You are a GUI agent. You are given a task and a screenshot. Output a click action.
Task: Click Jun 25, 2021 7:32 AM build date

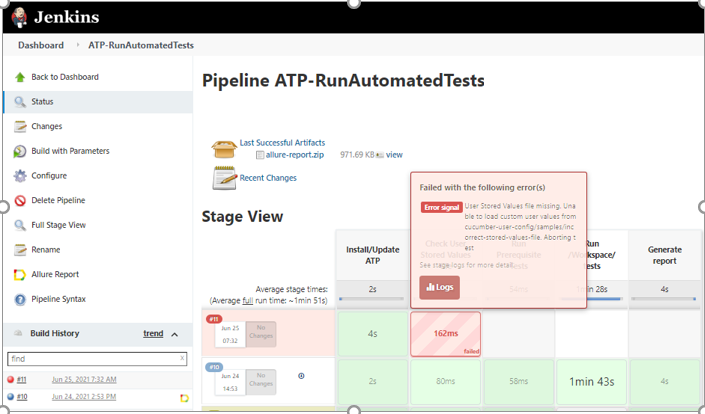pyautogui.click(x=84, y=379)
